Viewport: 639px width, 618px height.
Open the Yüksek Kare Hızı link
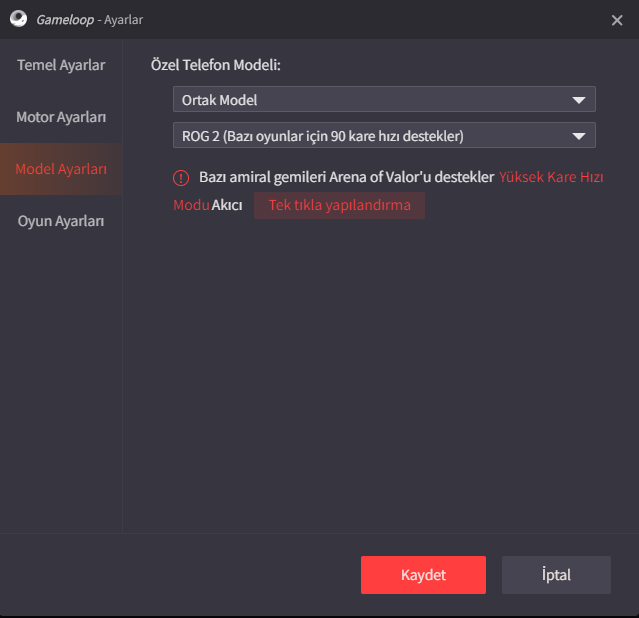551,177
